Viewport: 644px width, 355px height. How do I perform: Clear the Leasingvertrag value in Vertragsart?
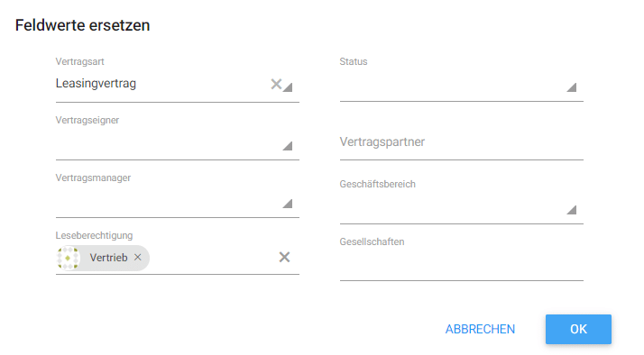coord(276,84)
